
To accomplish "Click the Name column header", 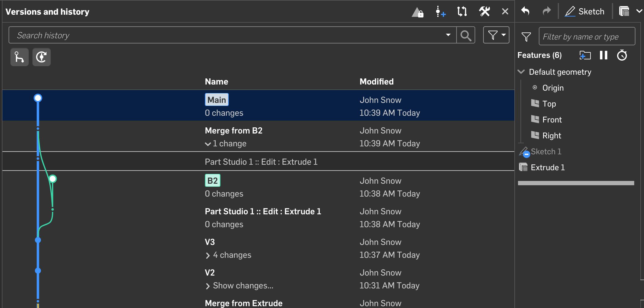I will point(217,82).
